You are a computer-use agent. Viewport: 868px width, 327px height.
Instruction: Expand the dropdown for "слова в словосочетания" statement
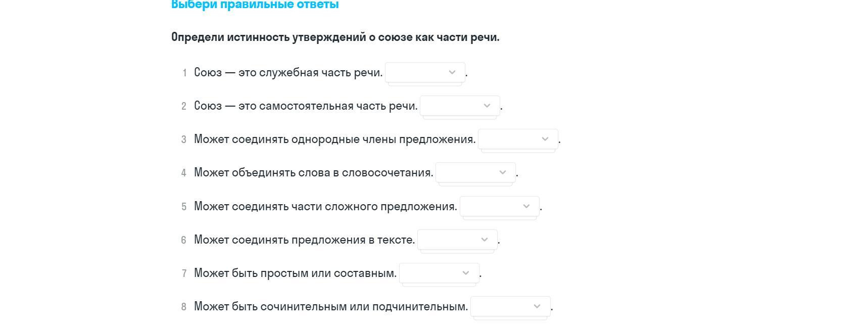pos(475,172)
